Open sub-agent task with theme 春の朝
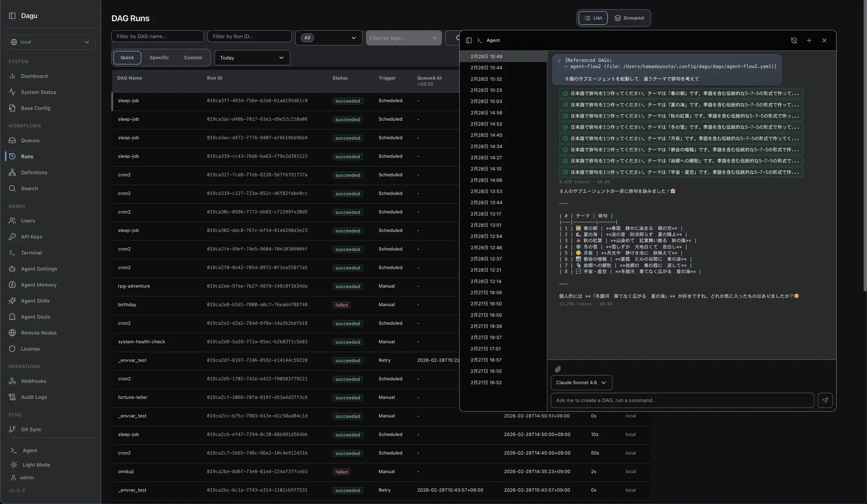This screenshot has height=504, width=867. (681, 94)
